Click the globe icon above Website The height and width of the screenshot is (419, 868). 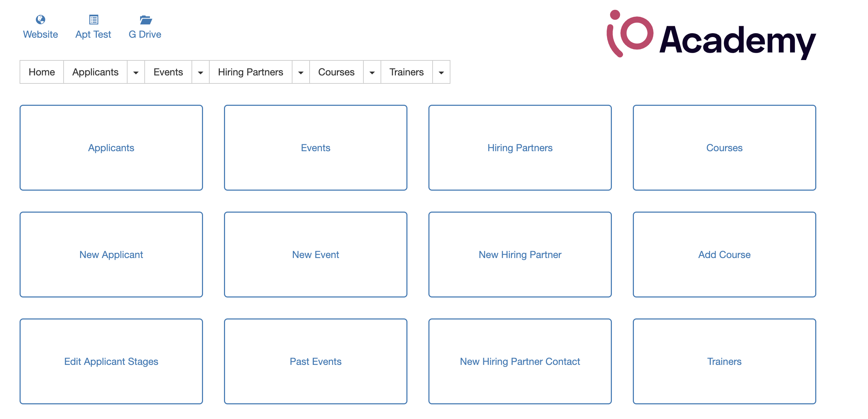(41, 20)
